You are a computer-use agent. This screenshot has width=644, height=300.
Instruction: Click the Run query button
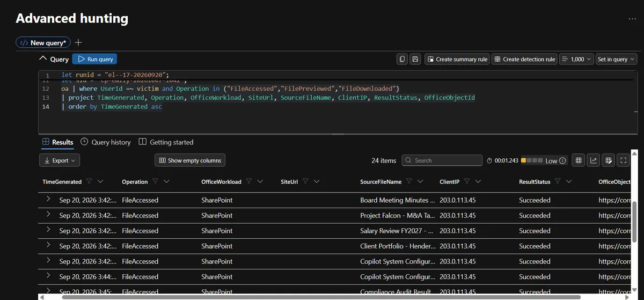click(94, 59)
